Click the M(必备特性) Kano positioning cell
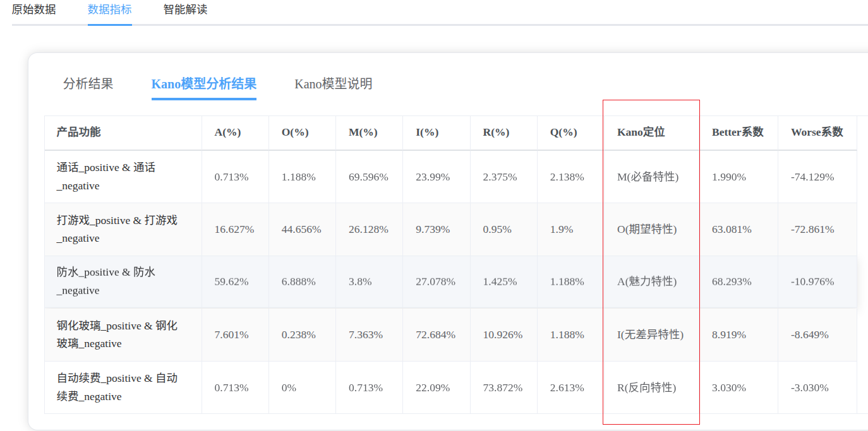 [x=648, y=177]
